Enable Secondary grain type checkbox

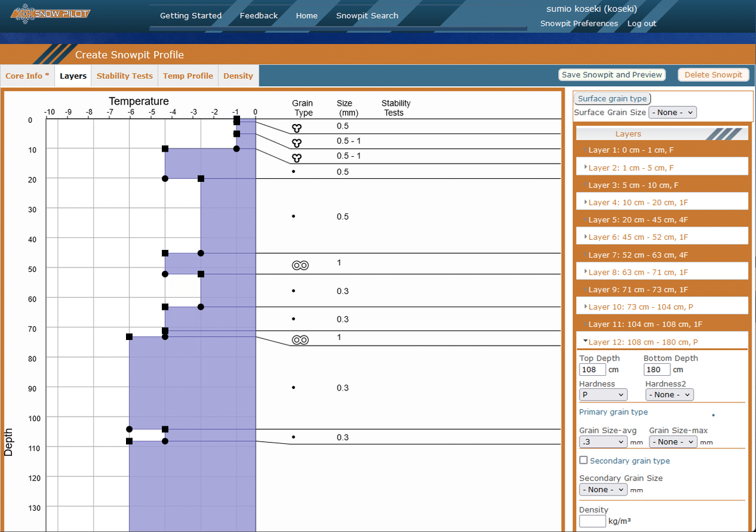tap(583, 460)
